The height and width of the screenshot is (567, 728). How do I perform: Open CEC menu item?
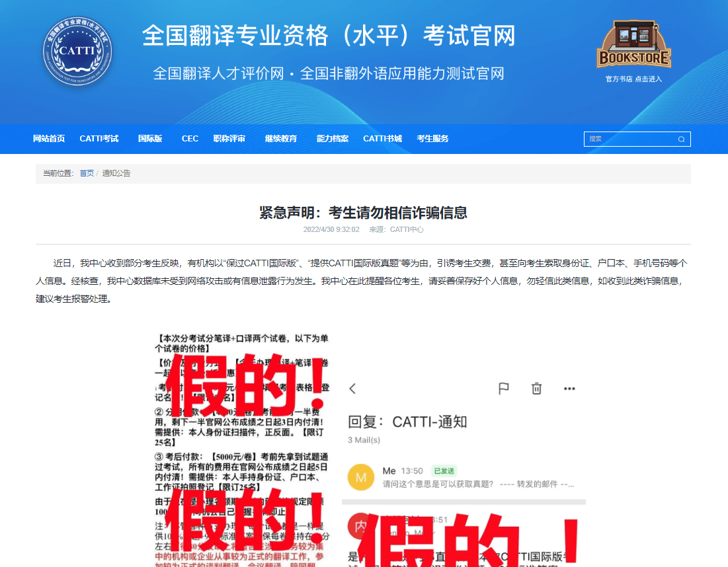click(x=190, y=139)
